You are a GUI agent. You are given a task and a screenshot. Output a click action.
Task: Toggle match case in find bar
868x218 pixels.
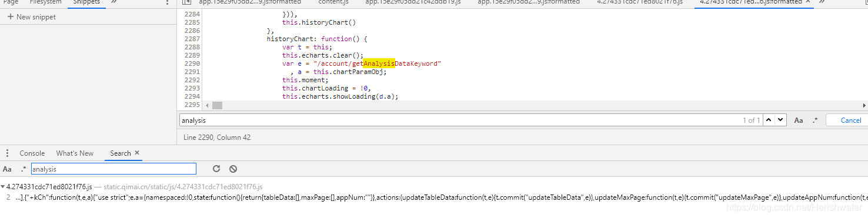tap(799, 120)
